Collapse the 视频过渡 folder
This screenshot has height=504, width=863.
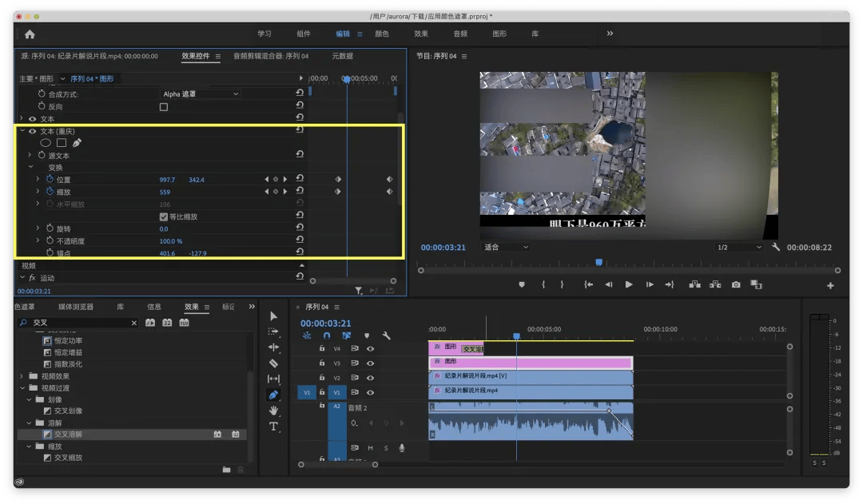coord(22,388)
